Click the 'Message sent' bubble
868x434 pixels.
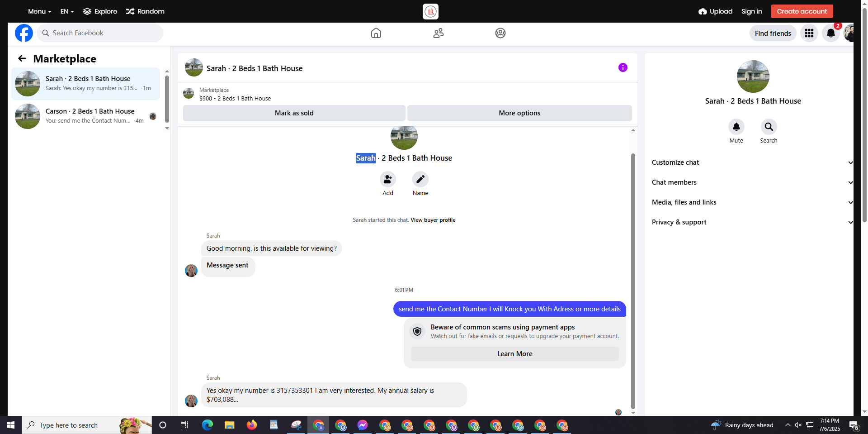coord(228,267)
